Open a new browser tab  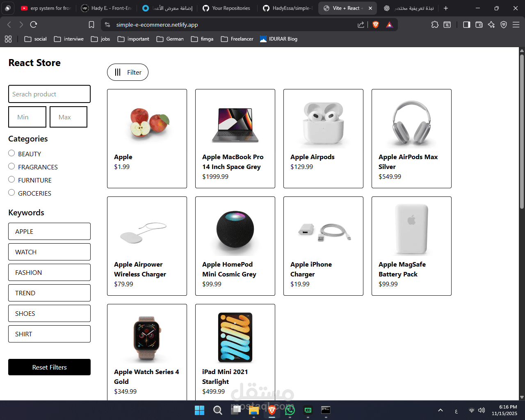(x=446, y=8)
